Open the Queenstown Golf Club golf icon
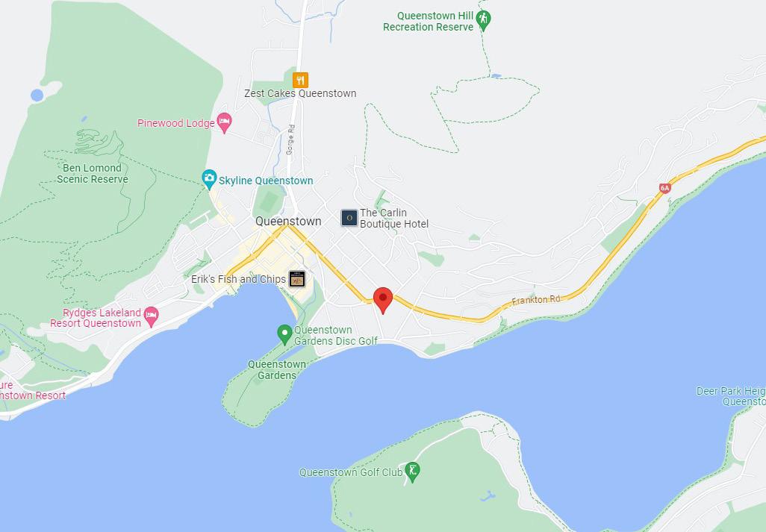This screenshot has width=766, height=532. (412, 472)
